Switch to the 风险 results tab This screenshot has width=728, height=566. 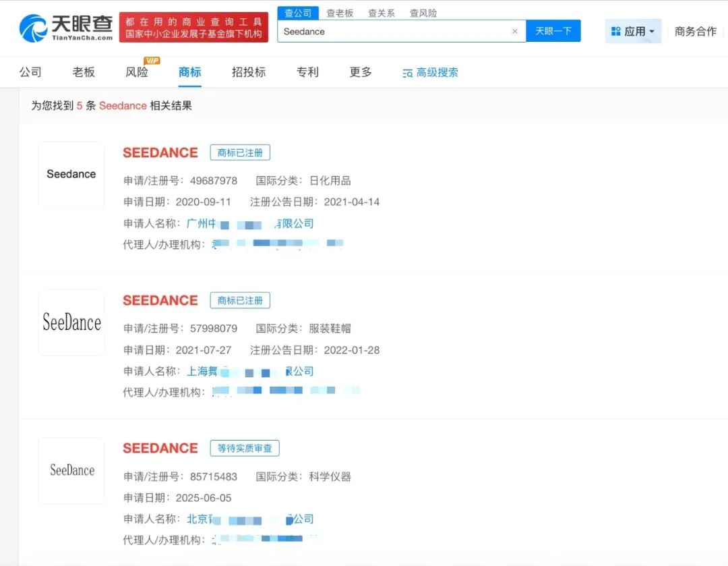pyautogui.click(x=137, y=72)
